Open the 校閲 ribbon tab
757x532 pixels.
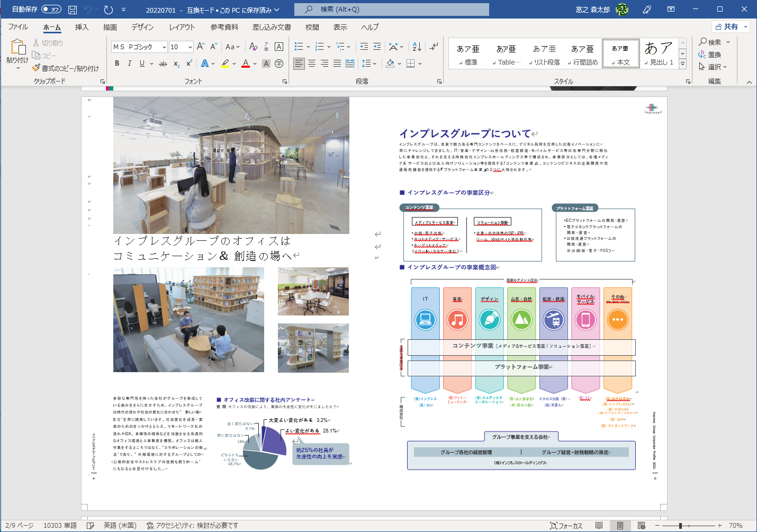pyautogui.click(x=311, y=27)
